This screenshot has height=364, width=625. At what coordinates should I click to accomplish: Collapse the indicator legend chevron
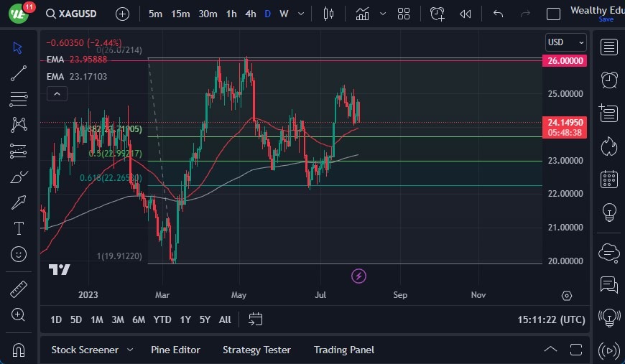[57, 93]
